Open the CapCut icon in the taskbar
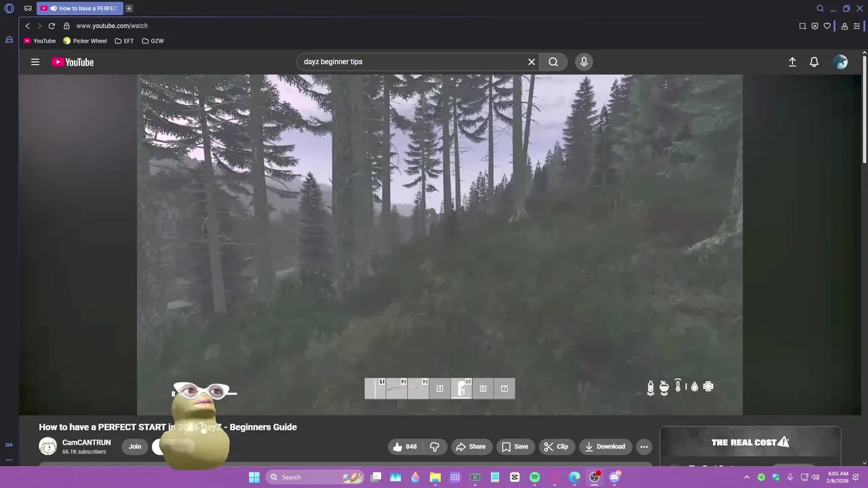Screen dimensions: 868x488 (x=515, y=477)
